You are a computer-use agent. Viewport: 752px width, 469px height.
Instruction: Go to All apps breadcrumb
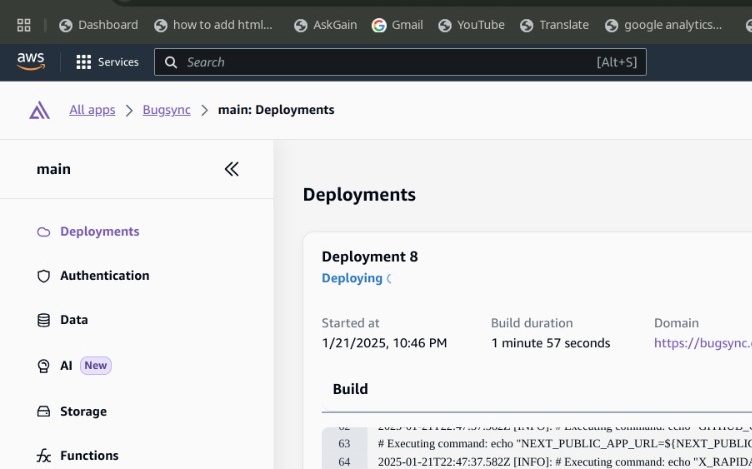pyautogui.click(x=92, y=110)
